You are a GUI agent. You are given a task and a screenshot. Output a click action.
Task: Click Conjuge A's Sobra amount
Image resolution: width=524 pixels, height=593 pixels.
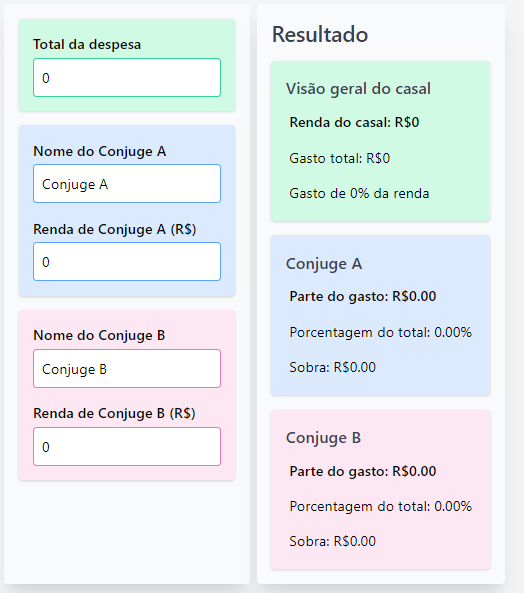click(333, 367)
